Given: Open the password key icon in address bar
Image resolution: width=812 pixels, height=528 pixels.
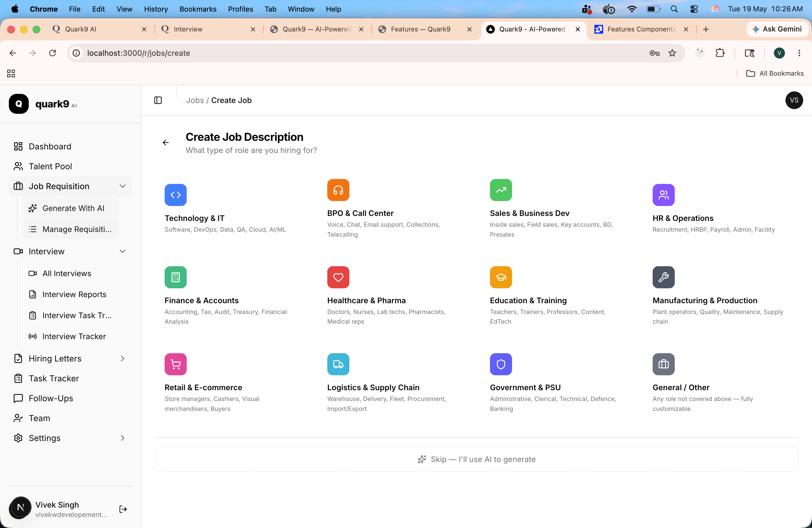Looking at the screenshot, I should 654,53.
